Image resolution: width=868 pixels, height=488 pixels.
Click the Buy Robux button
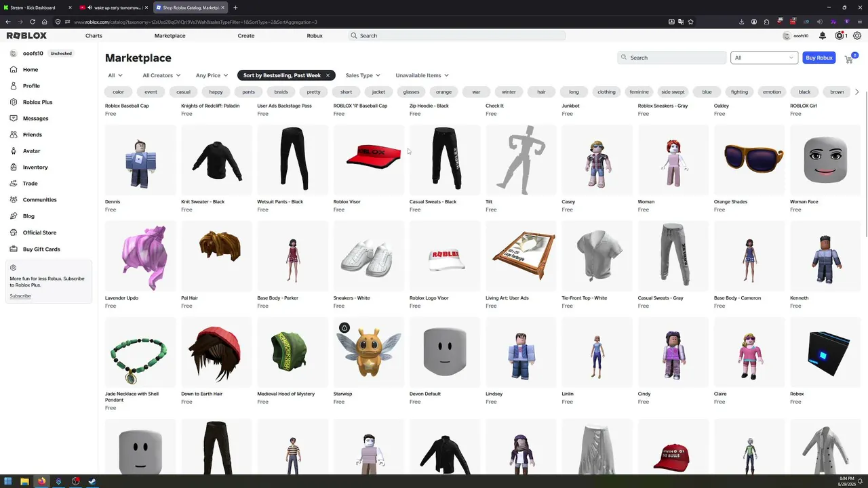pos(819,58)
